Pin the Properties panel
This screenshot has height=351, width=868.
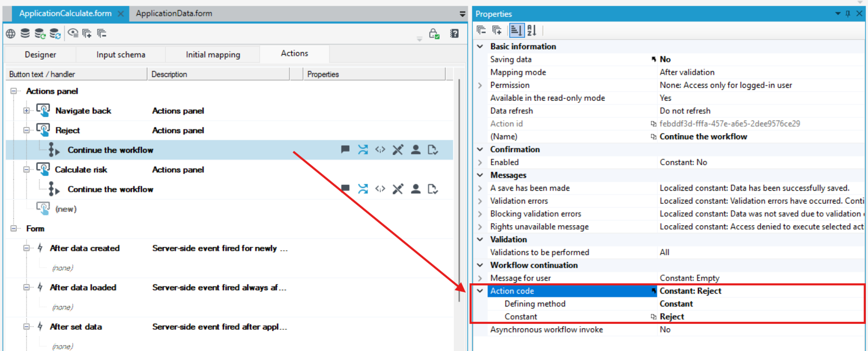(848, 14)
